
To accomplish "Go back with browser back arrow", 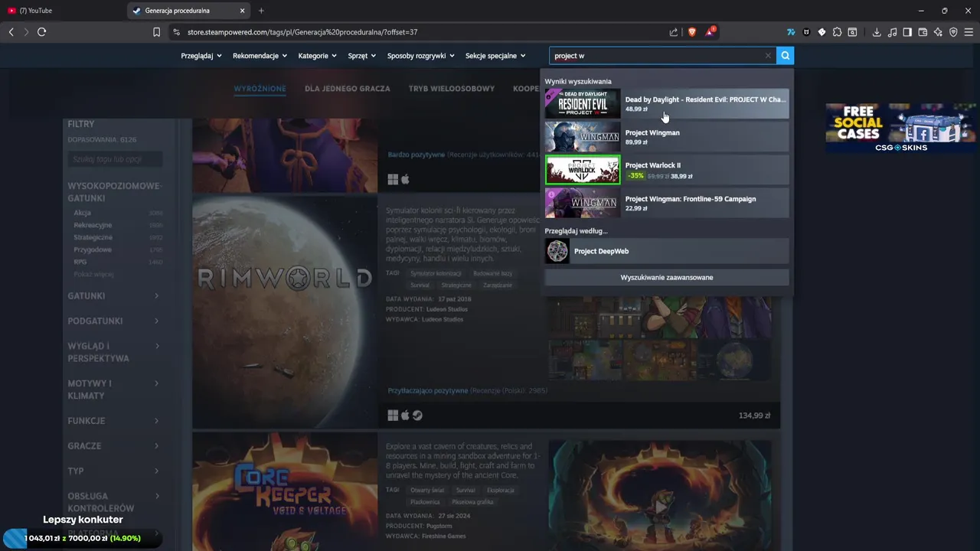I will point(11,32).
